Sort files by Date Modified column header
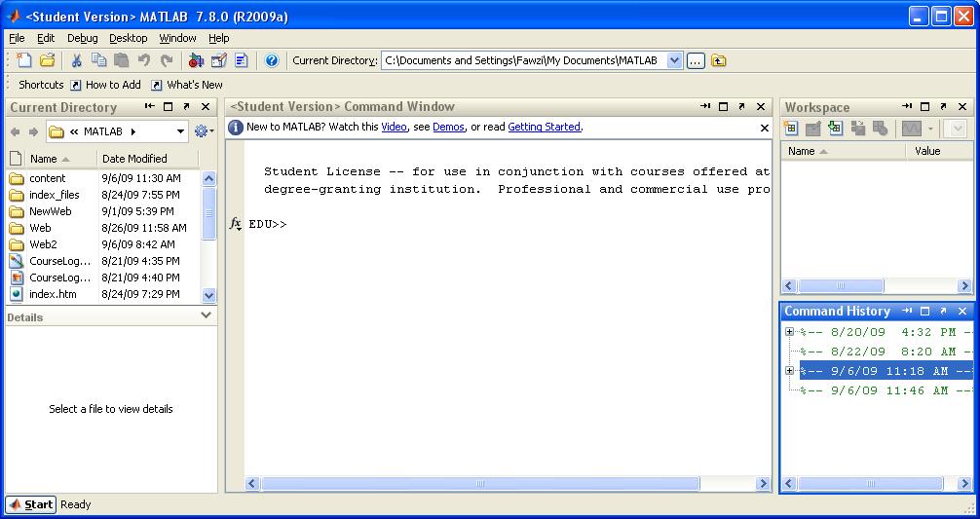The width and height of the screenshot is (980, 519). [x=148, y=159]
